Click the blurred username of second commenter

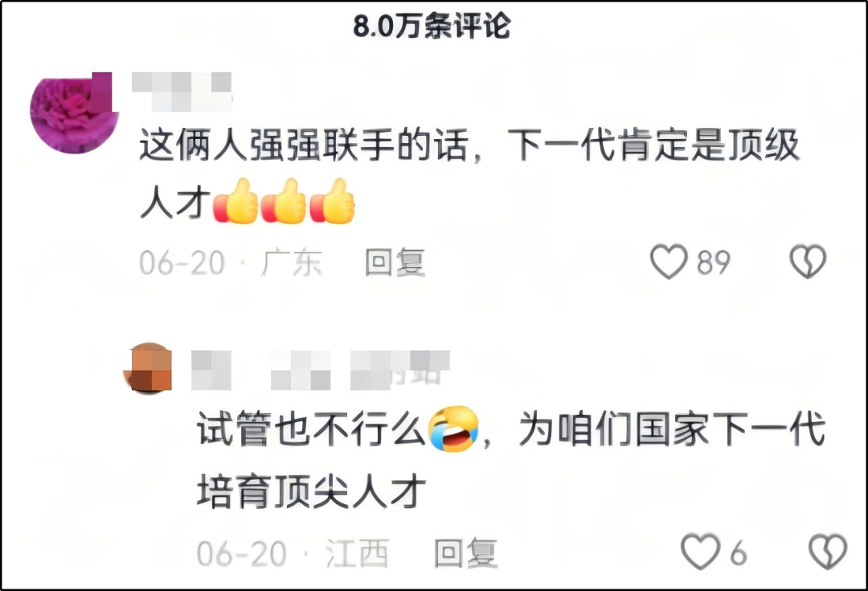(x=321, y=370)
